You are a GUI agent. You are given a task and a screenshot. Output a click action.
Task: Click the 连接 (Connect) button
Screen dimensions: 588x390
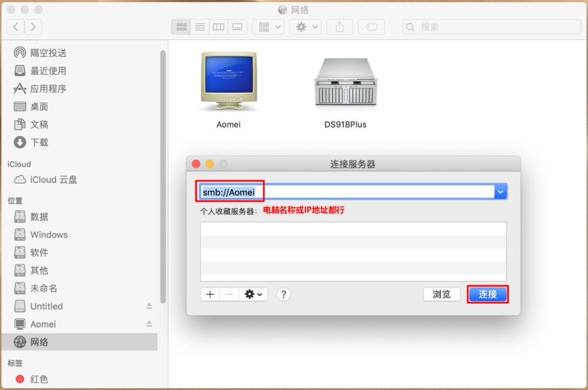tap(487, 294)
